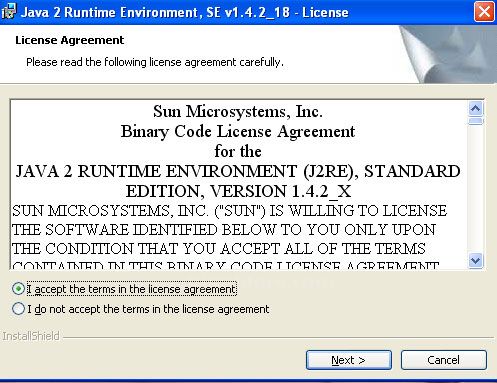Screen dimensions: 497x383
Task: Click the 'Sun Microsystems, Inc.' heading
Action: pyautogui.click(x=238, y=111)
